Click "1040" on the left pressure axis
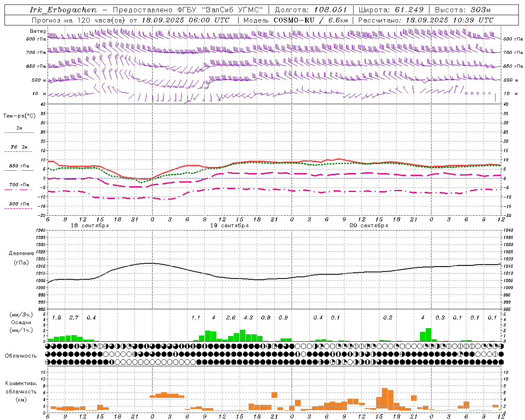 point(40,230)
